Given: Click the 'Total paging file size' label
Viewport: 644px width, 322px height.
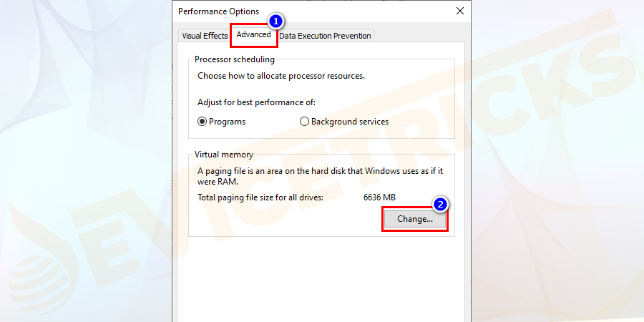Looking at the screenshot, I should click(x=260, y=197).
